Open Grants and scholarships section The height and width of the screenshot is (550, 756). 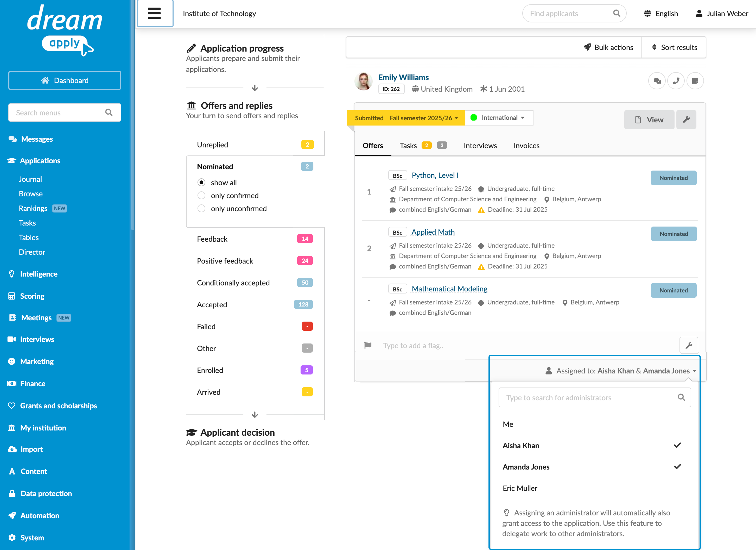(x=58, y=405)
